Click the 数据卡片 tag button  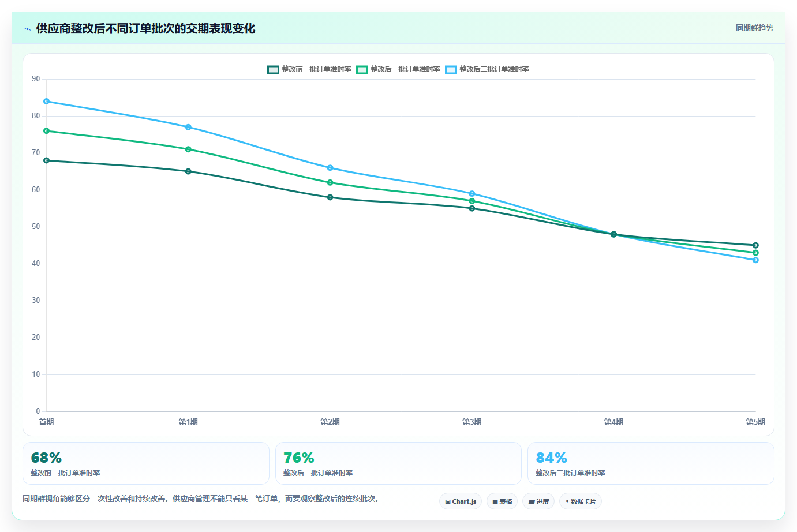[581, 501]
